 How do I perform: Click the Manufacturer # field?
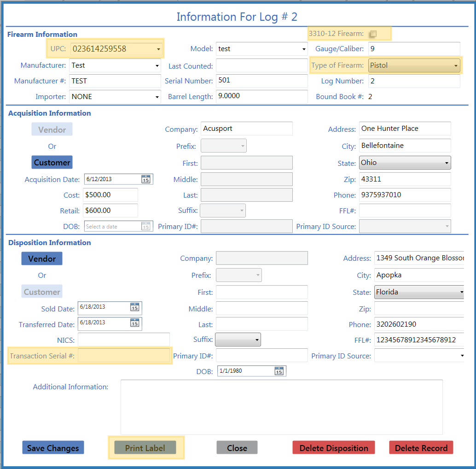point(115,81)
